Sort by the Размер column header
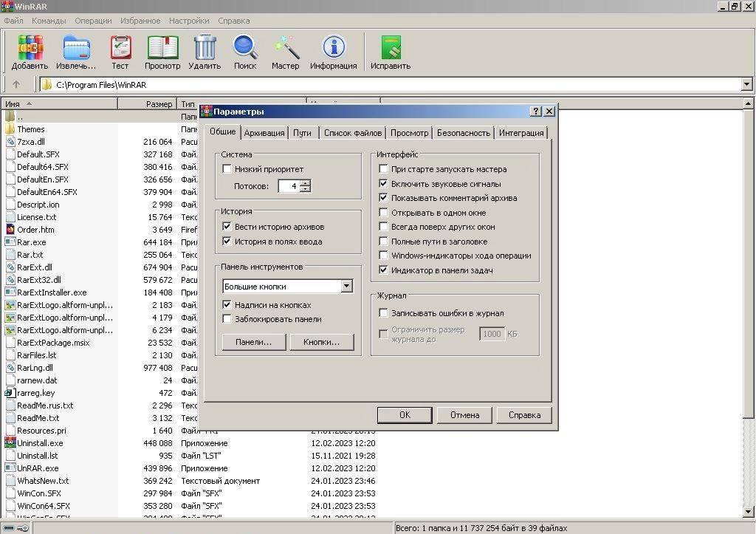Screen dimensions: 756x534 (x=147, y=103)
